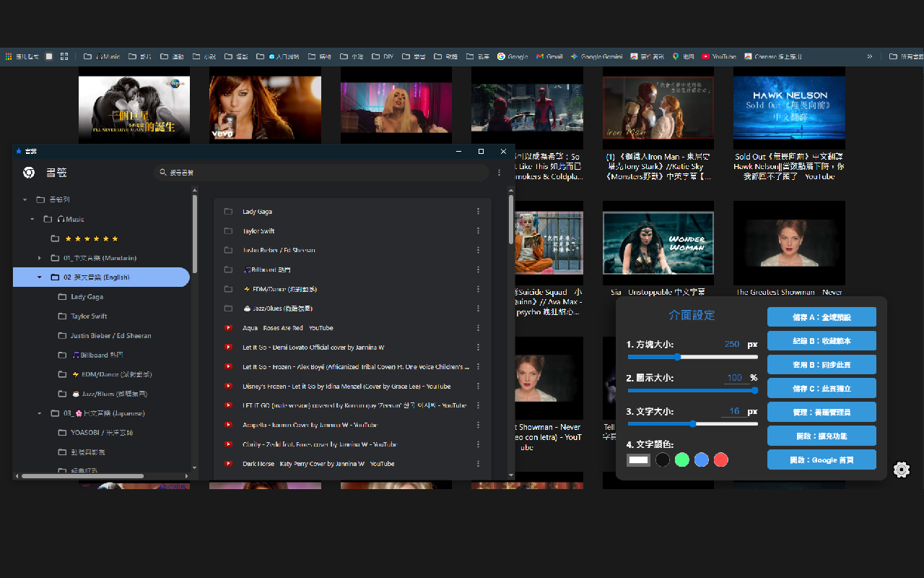Open the more menu for Taylor Swift folder row
Screen dimensions: 924x578
coord(478,231)
